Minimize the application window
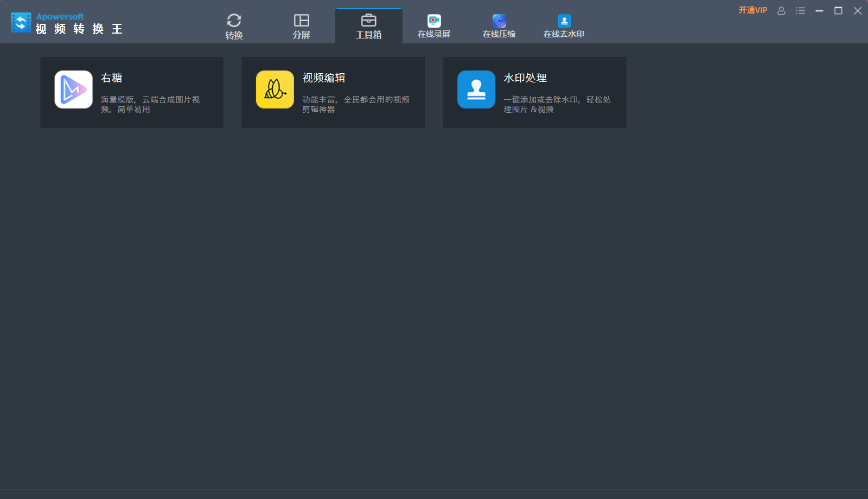Viewport: 868px width, 499px height. pyautogui.click(x=819, y=11)
